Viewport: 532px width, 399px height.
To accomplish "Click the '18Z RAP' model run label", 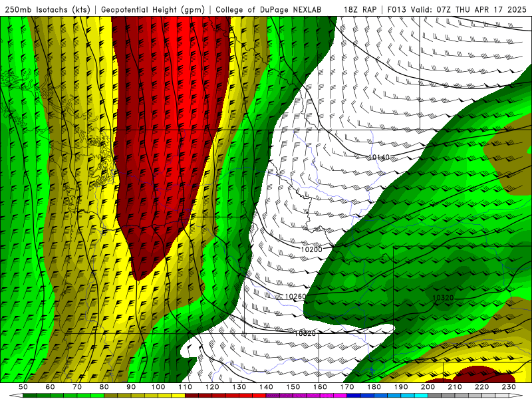I will 360,9.
